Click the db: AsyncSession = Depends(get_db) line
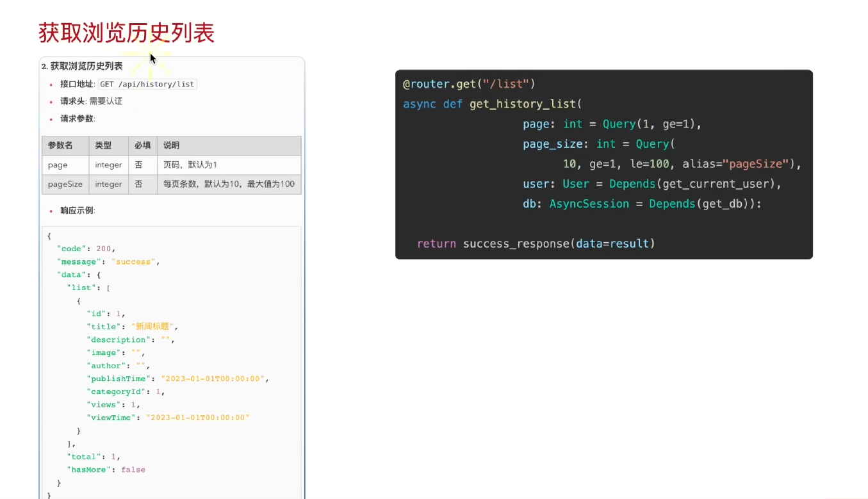 [643, 204]
